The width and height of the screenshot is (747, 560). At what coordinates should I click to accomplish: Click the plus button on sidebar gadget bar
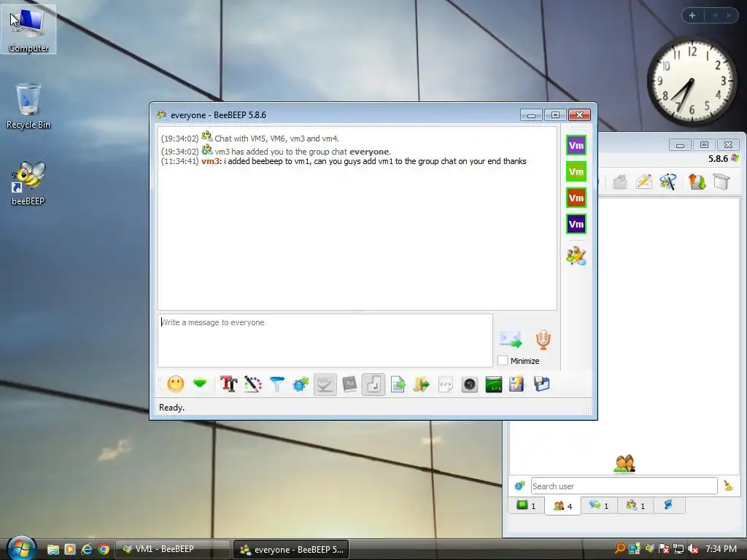[x=692, y=15]
